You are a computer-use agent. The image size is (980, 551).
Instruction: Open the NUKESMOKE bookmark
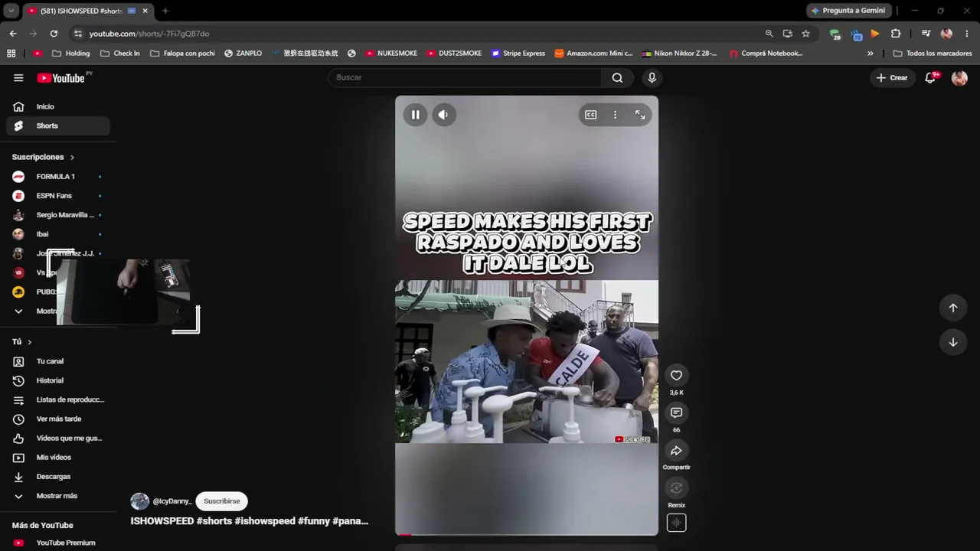click(x=391, y=54)
